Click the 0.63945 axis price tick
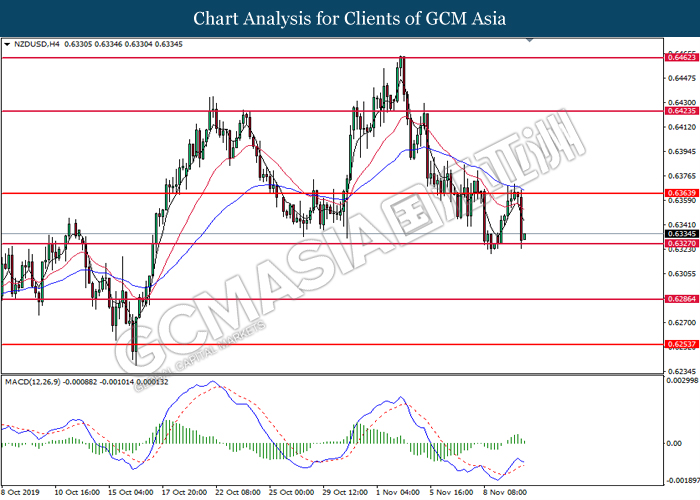This screenshot has height=500, width=700. [x=682, y=152]
